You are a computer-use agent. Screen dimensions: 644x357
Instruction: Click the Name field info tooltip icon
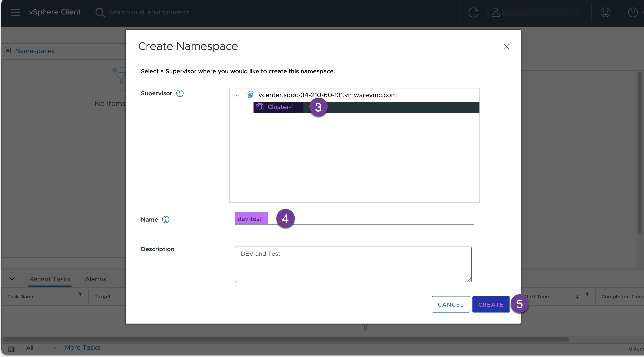166,219
